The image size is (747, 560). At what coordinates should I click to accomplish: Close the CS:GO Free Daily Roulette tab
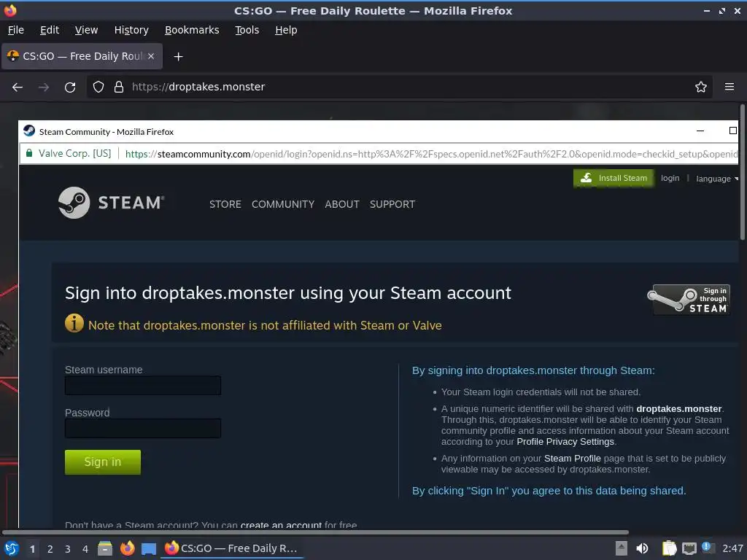pos(151,56)
